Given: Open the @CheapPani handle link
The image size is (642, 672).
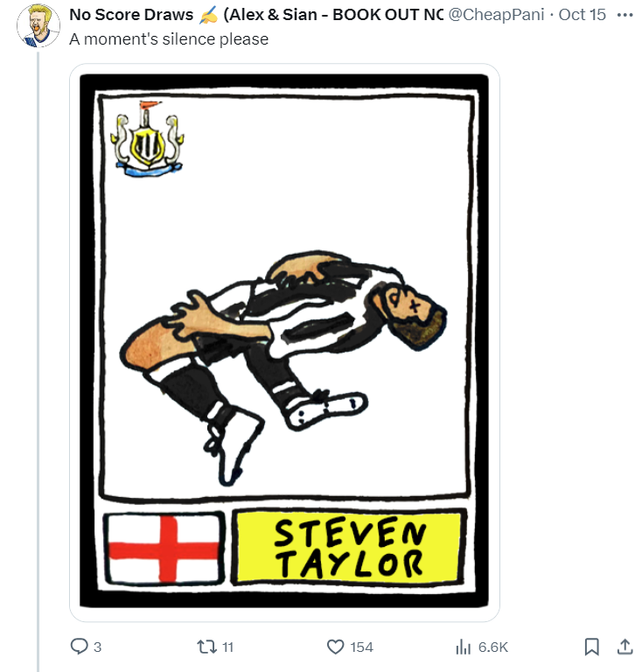Looking at the screenshot, I should (496, 15).
